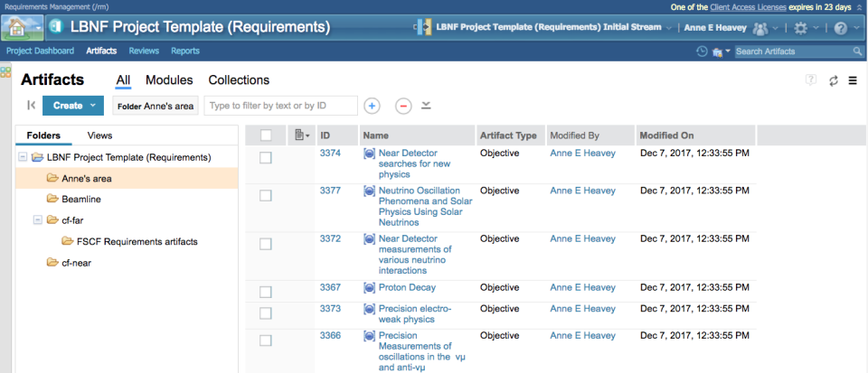Open the mini dashboard icon at left edge
Screen dimensions: 868x373
[x=5, y=72]
